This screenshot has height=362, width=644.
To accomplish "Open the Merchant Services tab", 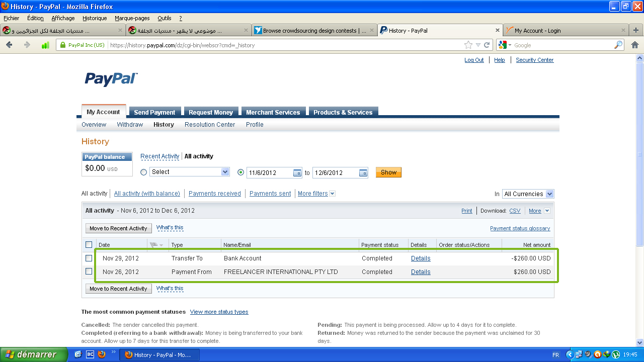I will click(273, 112).
